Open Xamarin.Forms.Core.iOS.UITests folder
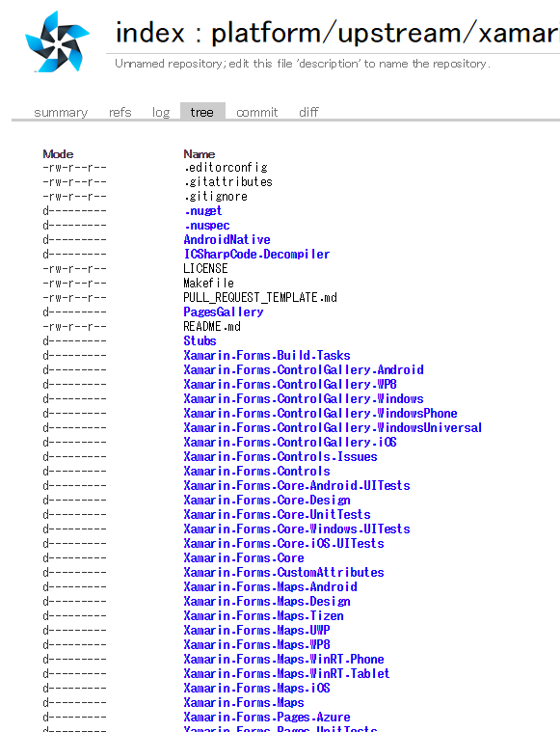 [283, 543]
